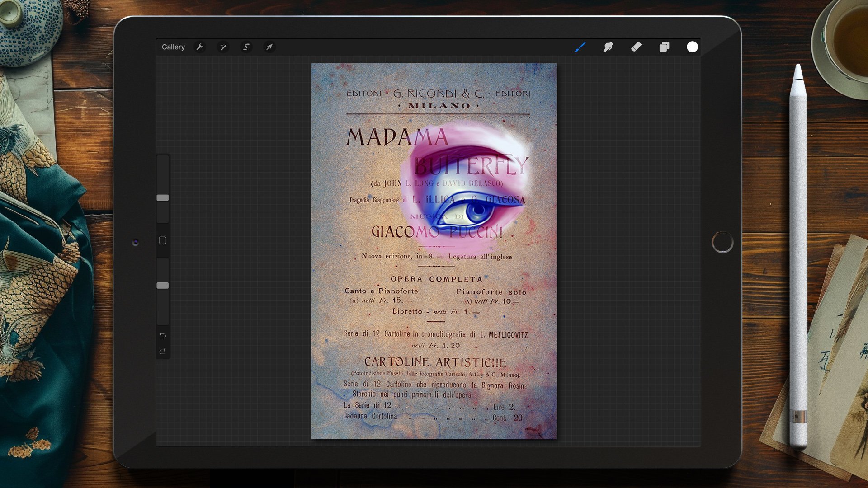868x488 pixels.
Task: Select the Brush tool
Action: 580,47
